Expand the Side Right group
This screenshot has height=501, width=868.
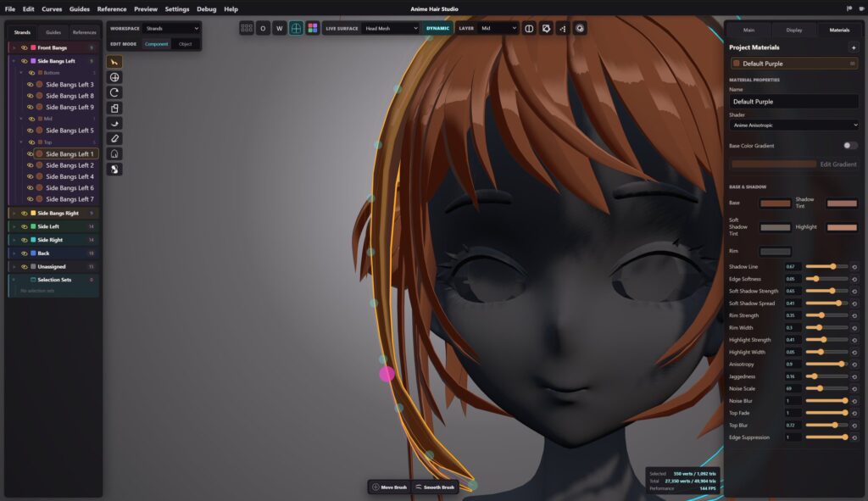(x=14, y=240)
